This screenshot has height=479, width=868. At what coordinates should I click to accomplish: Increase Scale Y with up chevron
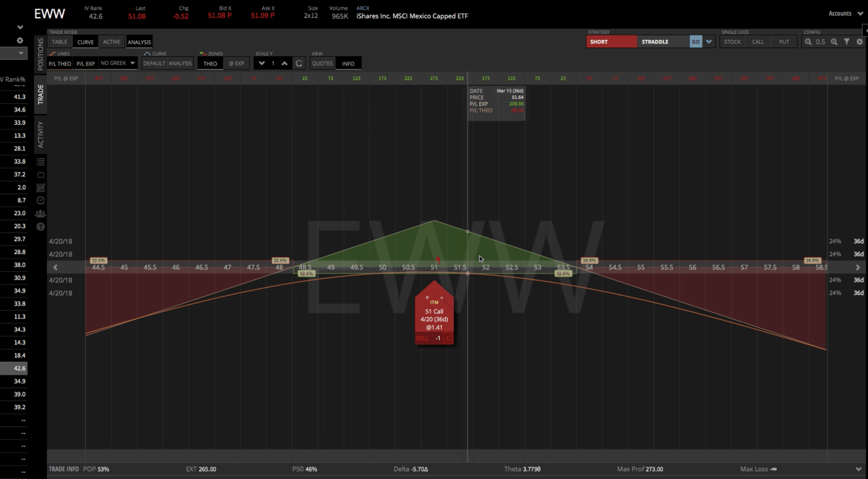pos(284,63)
